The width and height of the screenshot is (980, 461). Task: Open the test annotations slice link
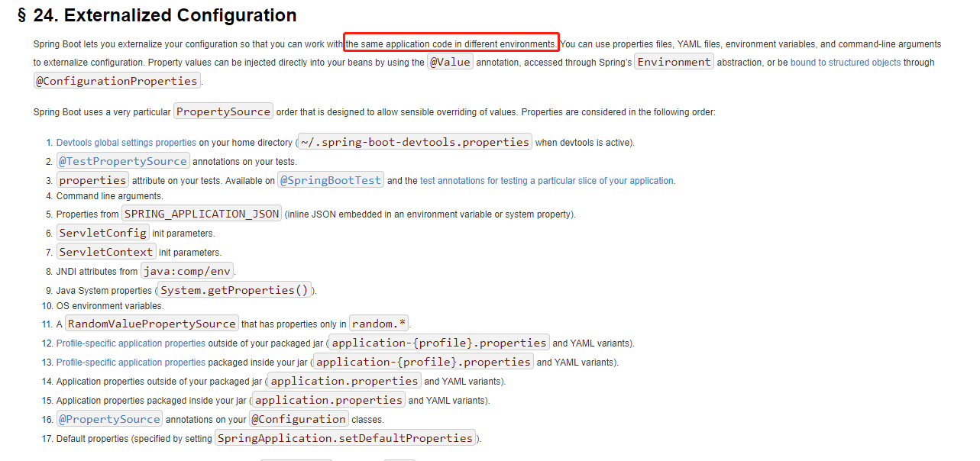pyautogui.click(x=547, y=181)
